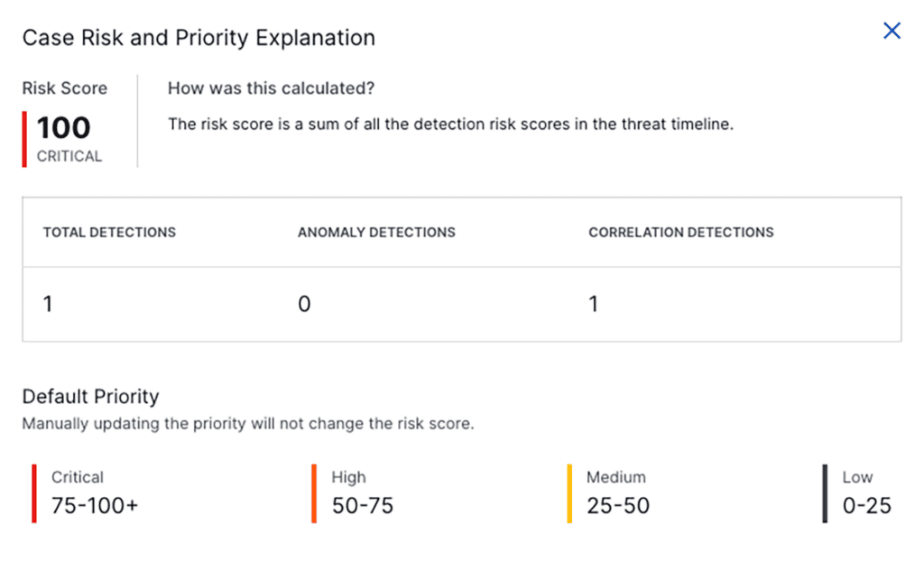This screenshot has height=561, width=924.
Task: Select the Medium 25-50 priority level
Action: (617, 492)
